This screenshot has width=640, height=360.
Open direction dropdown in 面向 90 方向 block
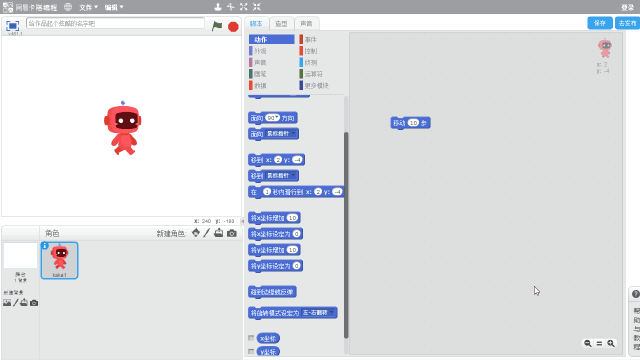278,118
